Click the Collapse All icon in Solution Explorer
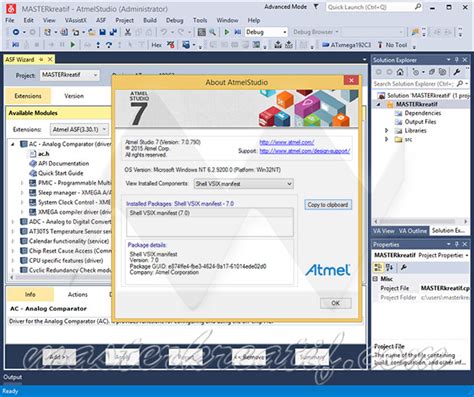The height and width of the screenshot is (397, 474). [432, 72]
